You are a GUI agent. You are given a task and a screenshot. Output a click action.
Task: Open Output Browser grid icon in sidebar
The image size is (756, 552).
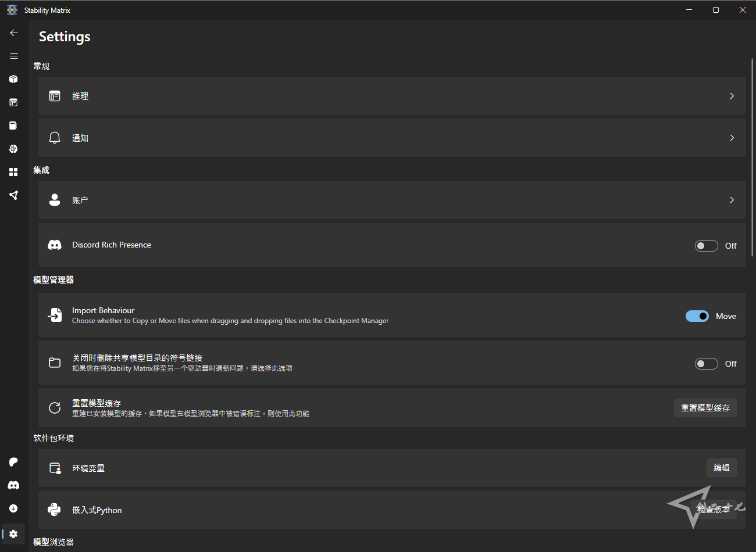pos(14,172)
